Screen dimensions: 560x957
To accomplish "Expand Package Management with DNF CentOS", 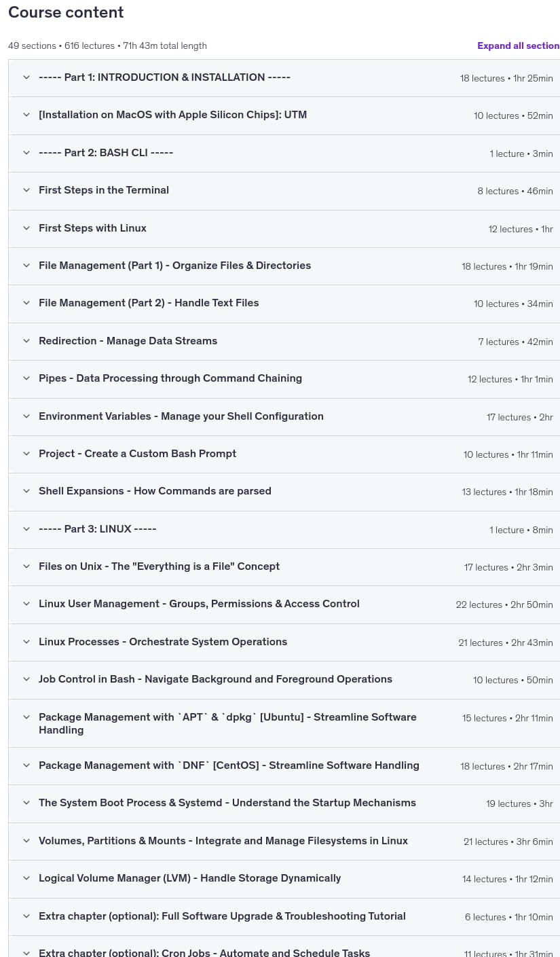I will [284, 766].
